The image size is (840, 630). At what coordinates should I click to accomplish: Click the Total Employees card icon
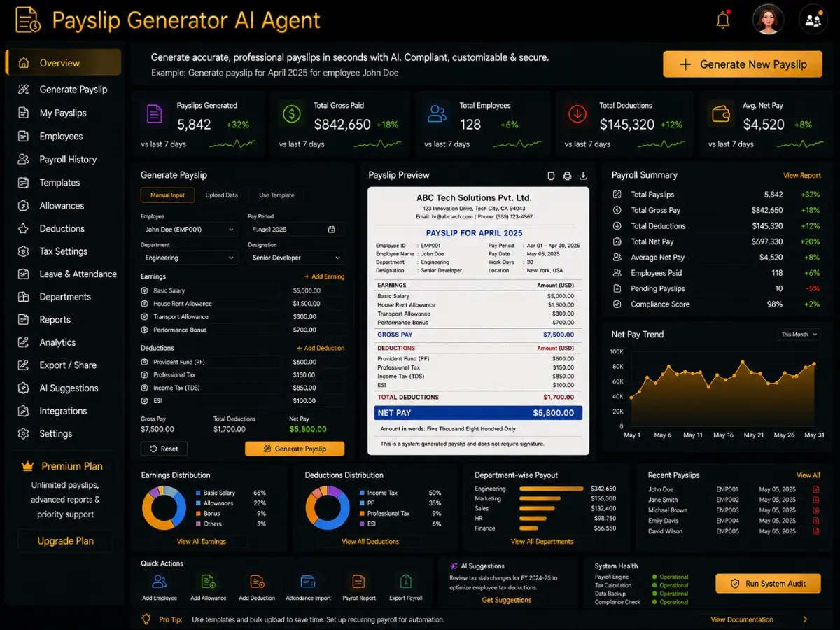[x=437, y=114]
